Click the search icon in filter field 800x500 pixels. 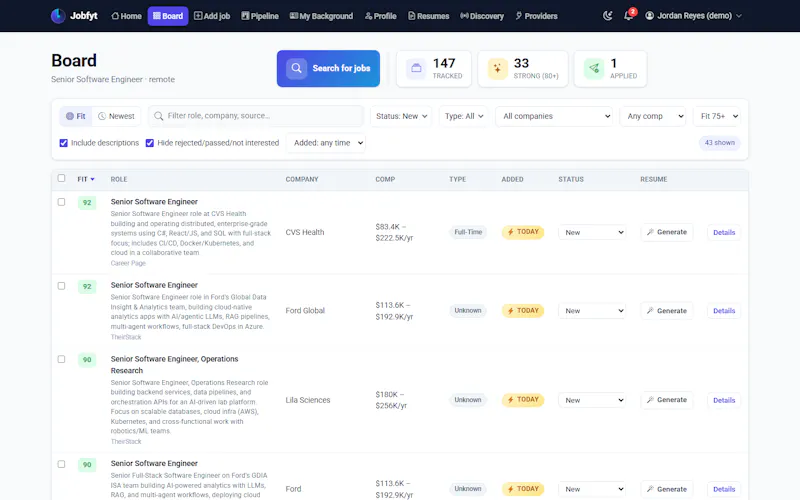pyautogui.click(x=159, y=116)
